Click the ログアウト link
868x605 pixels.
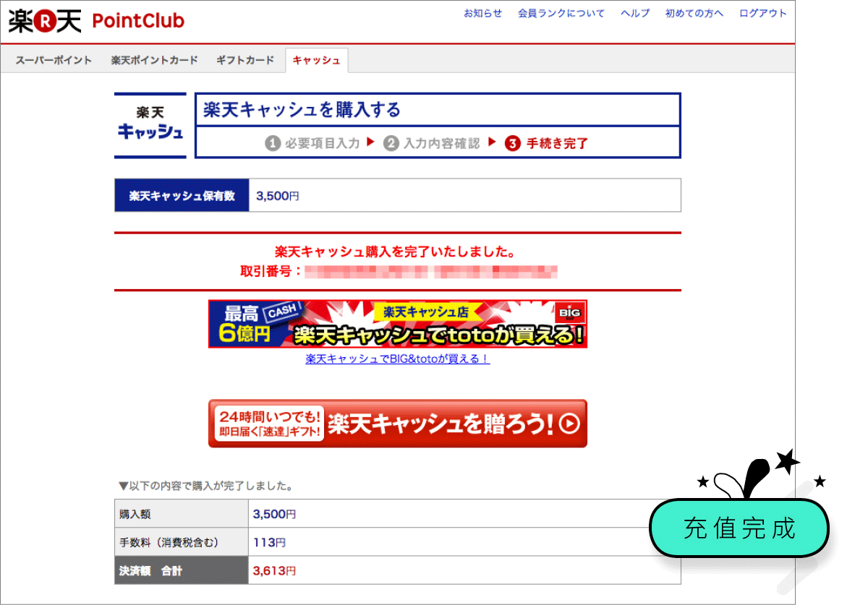(x=763, y=14)
